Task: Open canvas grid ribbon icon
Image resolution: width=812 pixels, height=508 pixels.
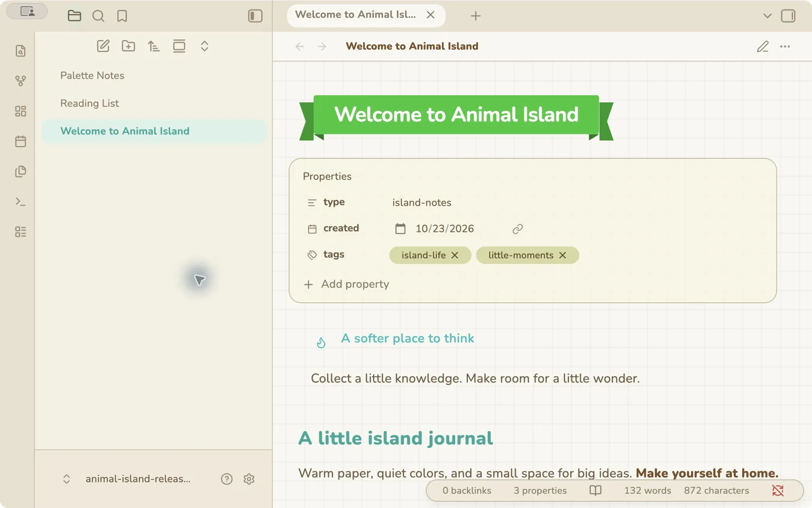Action: (21, 111)
